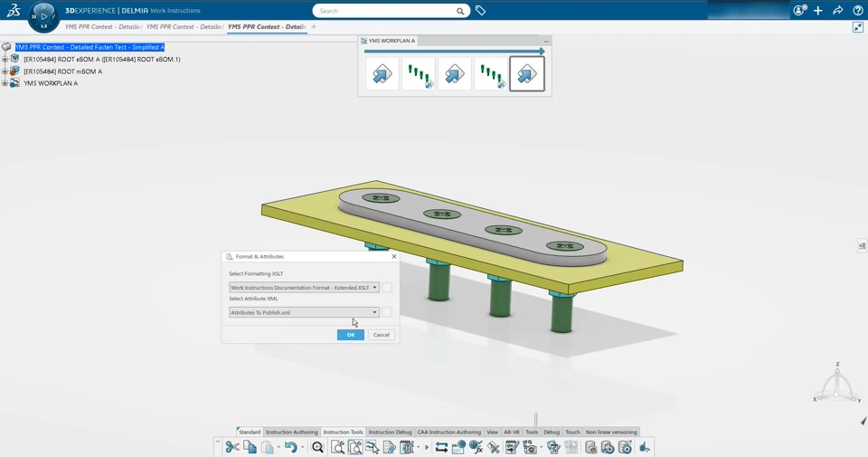
Task: Open the help question mark icon
Action: [x=857, y=11]
